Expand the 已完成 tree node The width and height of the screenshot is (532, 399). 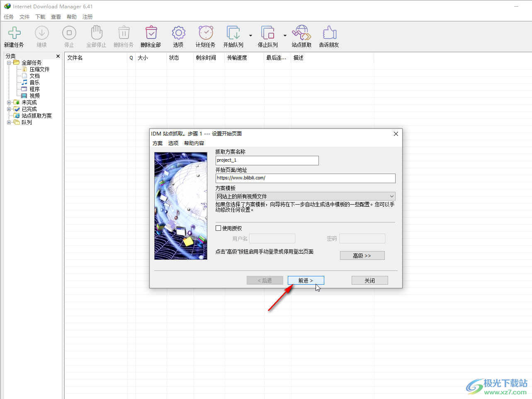tap(9, 109)
